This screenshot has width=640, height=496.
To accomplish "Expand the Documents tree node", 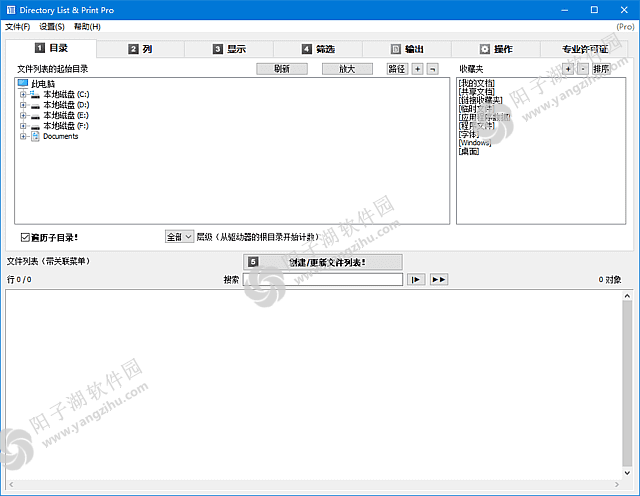I will click(23, 136).
